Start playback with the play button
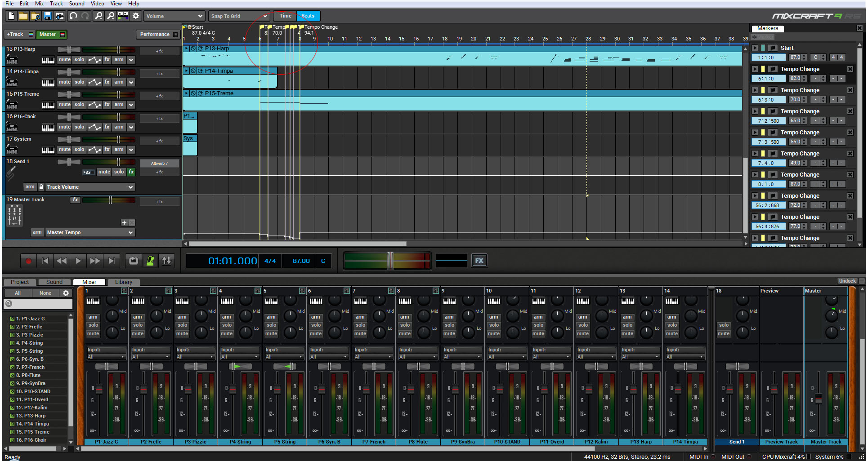 click(78, 261)
